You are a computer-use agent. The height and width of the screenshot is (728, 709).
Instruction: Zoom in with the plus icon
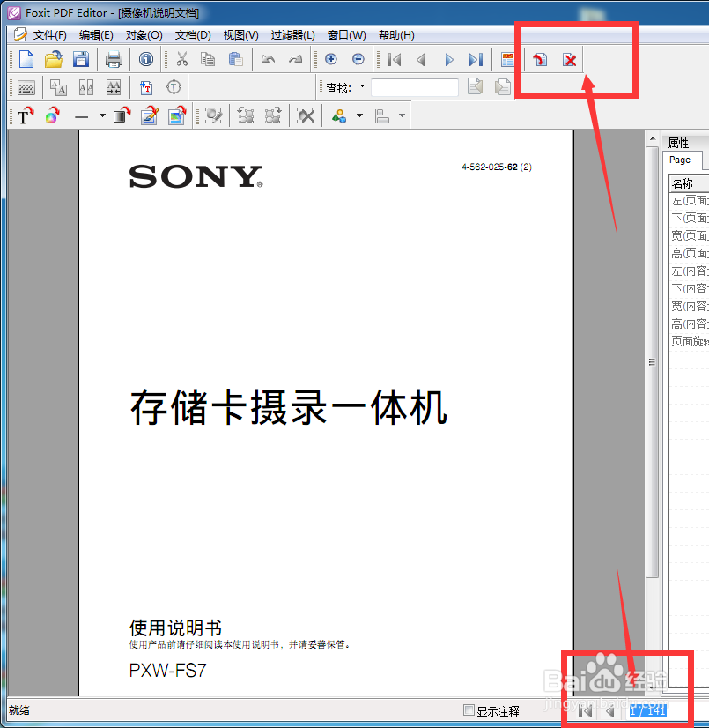coord(331,59)
